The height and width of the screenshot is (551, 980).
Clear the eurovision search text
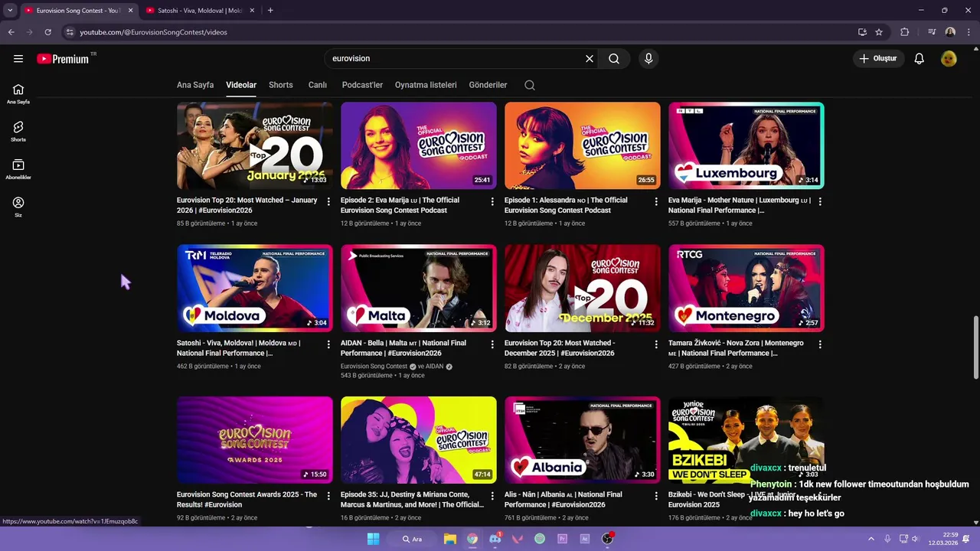(x=590, y=58)
